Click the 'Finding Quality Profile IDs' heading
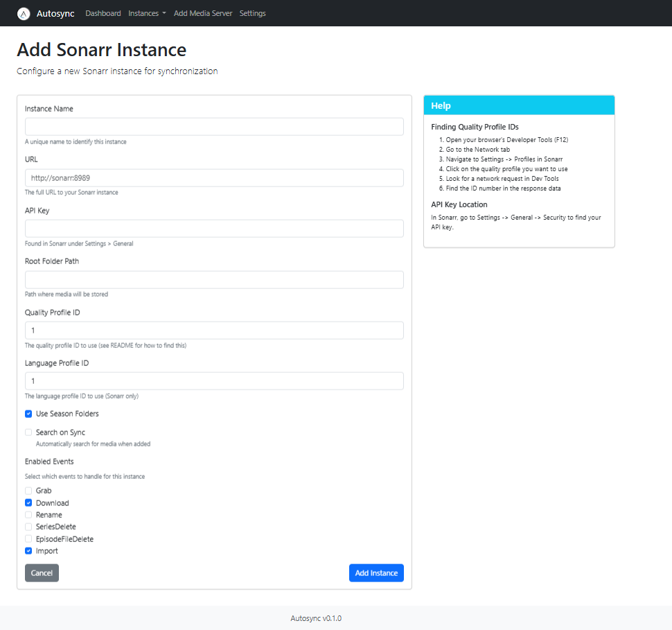 coord(475,127)
